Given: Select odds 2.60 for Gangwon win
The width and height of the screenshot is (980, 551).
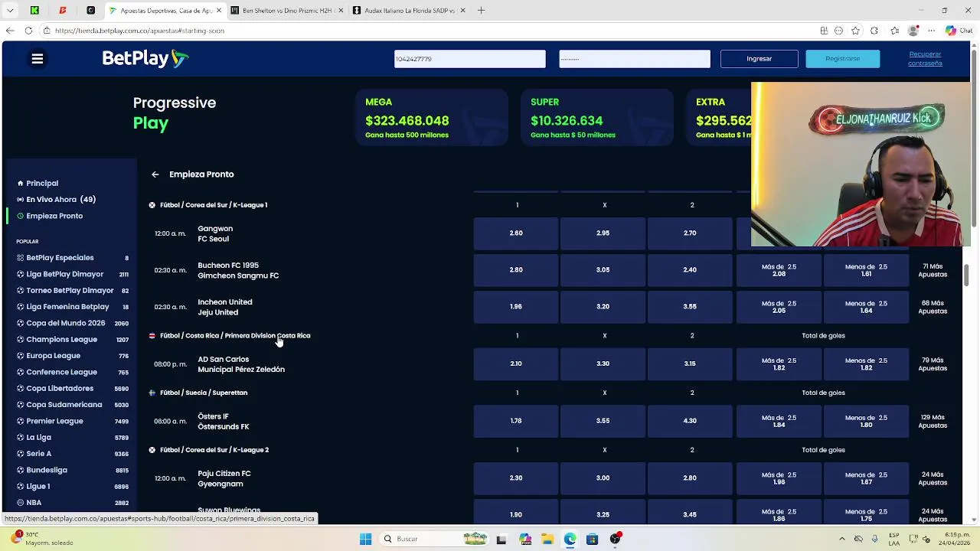Looking at the screenshot, I should point(516,233).
